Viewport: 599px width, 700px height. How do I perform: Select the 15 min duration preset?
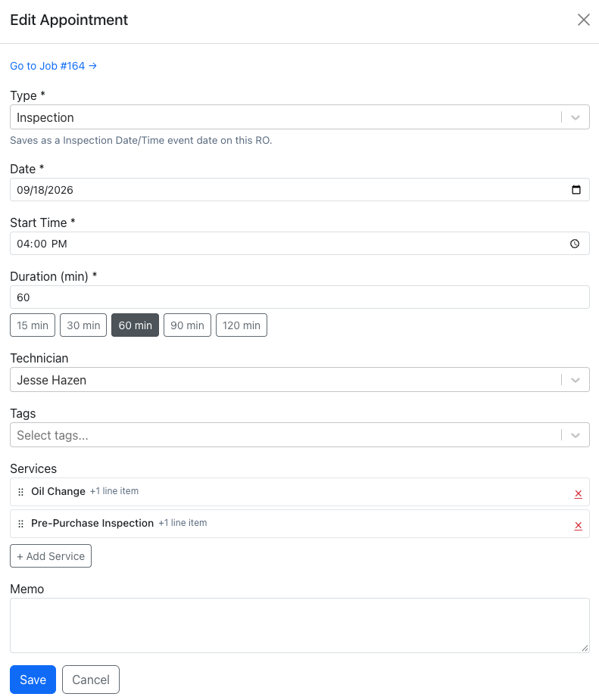coord(33,325)
